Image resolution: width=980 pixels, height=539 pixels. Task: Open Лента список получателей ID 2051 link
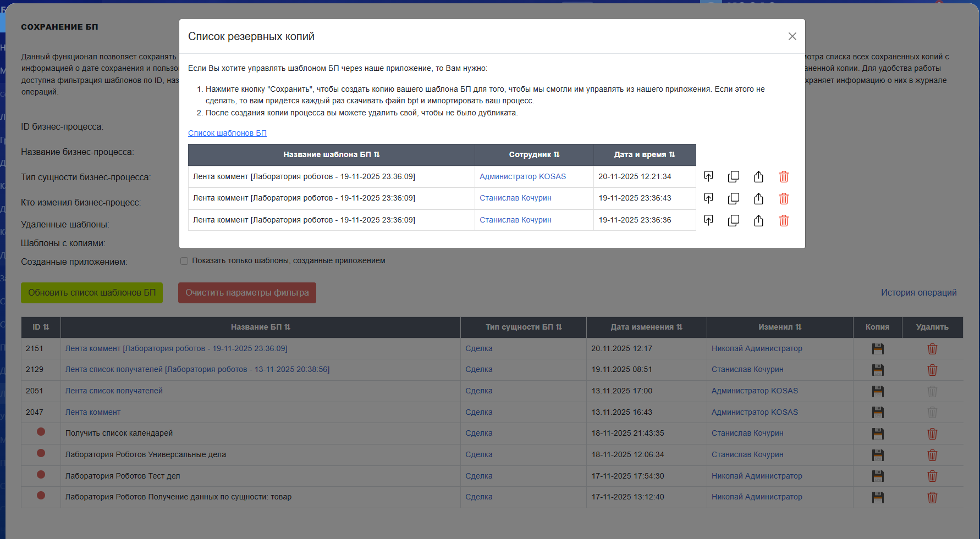[114, 391]
